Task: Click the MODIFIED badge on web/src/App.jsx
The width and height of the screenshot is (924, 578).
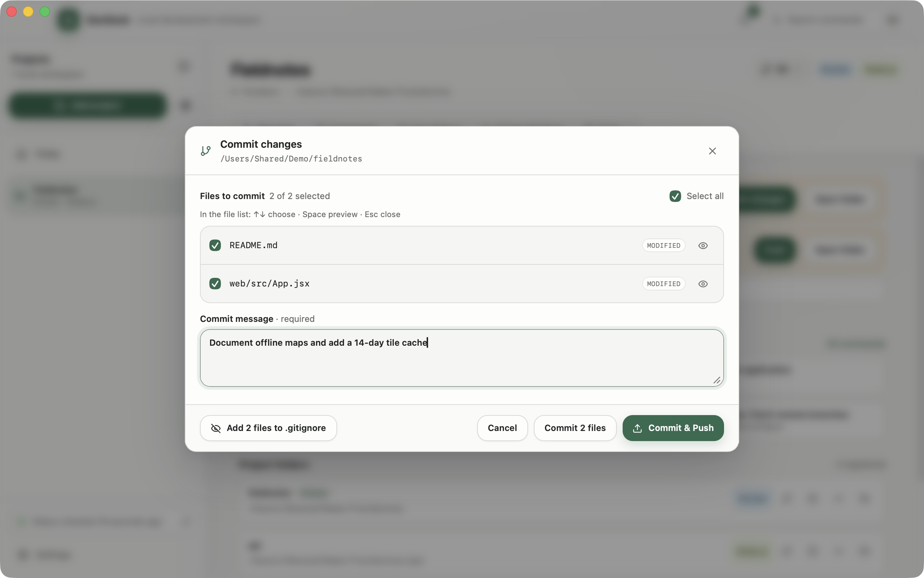Action: click(664, 284)
